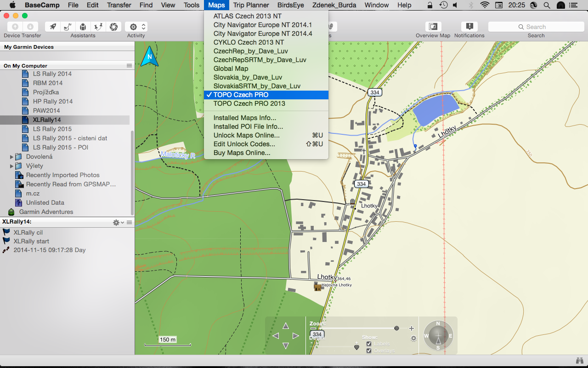This screenshot has width=588, height=368.
Task: Open Recently Read from GPSMAP item
Action: (x=71, y=184)
